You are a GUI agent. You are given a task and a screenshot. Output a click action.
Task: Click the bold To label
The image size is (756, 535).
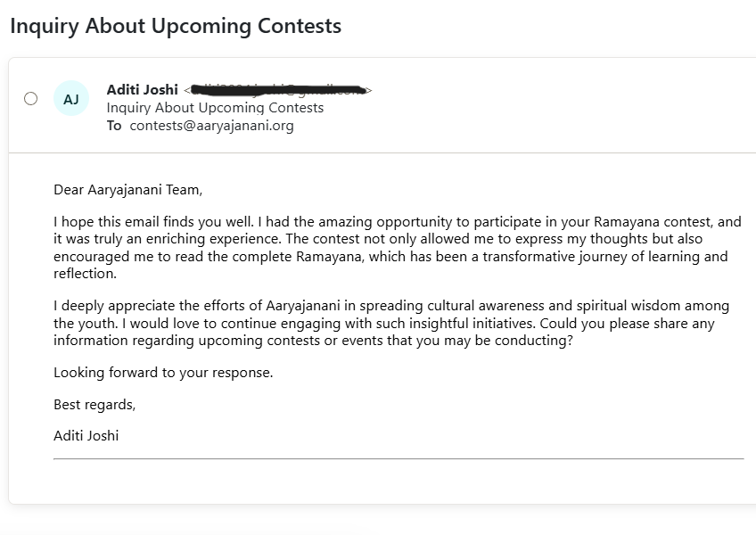[114, 126]
